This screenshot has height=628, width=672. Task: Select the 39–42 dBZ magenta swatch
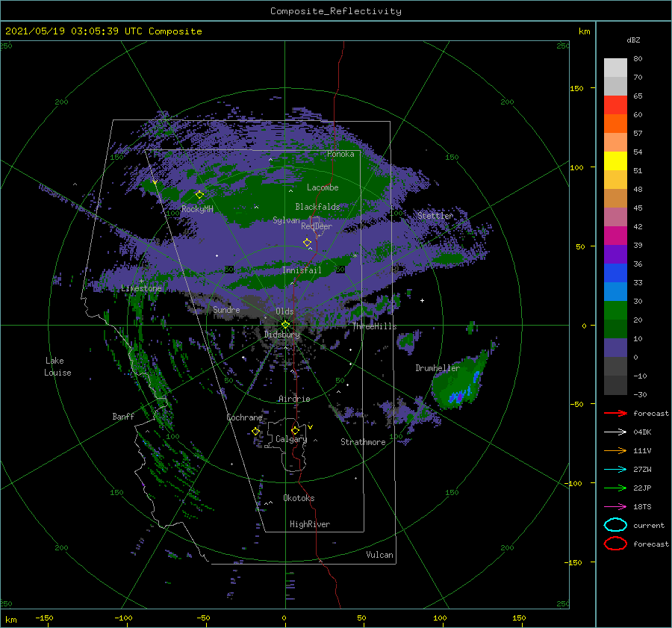point(615,236)
